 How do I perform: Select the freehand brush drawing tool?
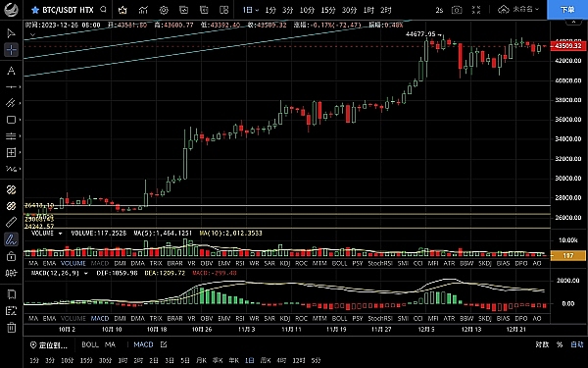[x=11, y=239]
